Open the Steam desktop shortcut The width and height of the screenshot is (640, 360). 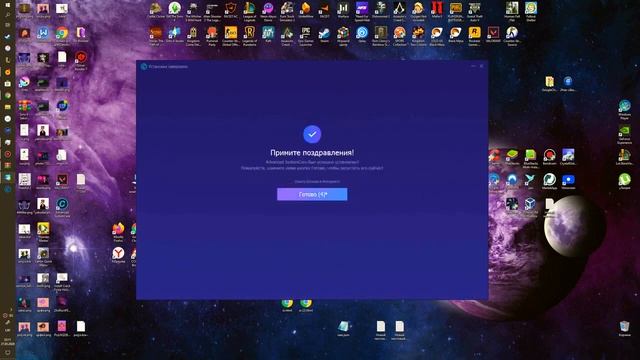324,36
